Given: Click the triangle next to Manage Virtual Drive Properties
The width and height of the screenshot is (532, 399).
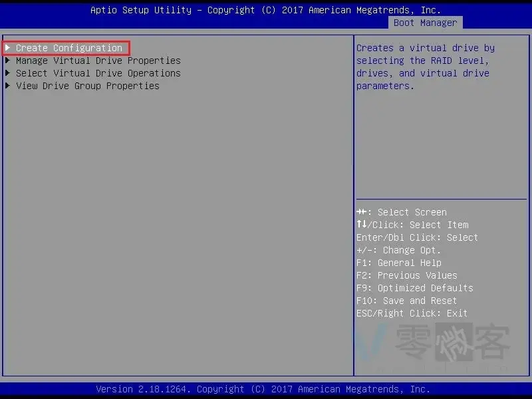Looking at the screenshot, I should coord(7,61).
